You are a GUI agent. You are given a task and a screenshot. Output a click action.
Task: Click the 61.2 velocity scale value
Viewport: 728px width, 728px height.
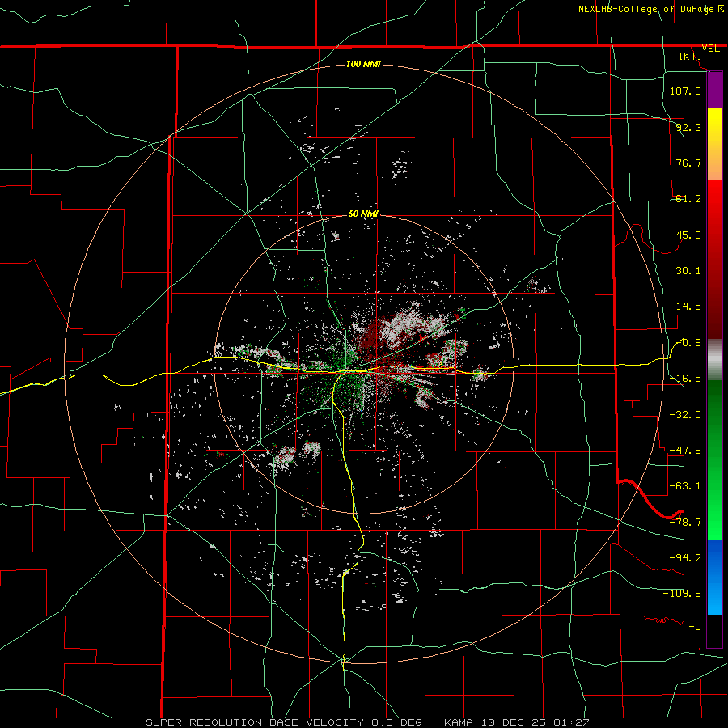tap(688, 199)
